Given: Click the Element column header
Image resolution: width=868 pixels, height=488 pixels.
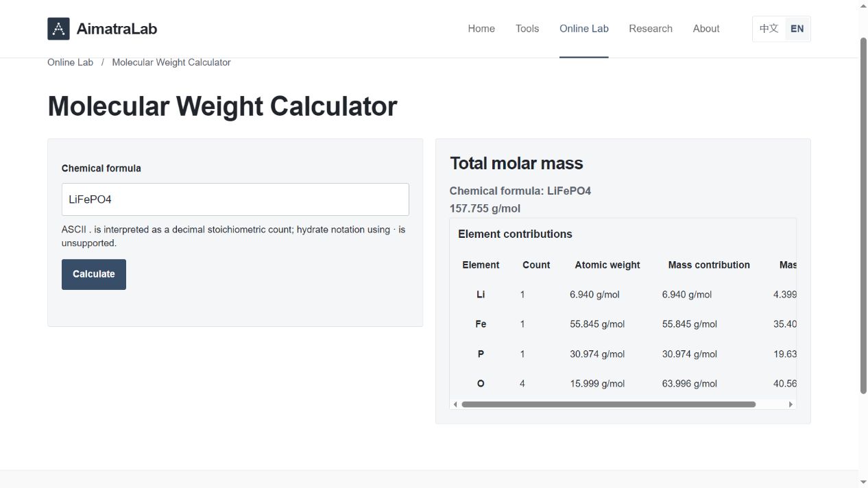Looking at the screenshot, I should (x=481, y=265).
